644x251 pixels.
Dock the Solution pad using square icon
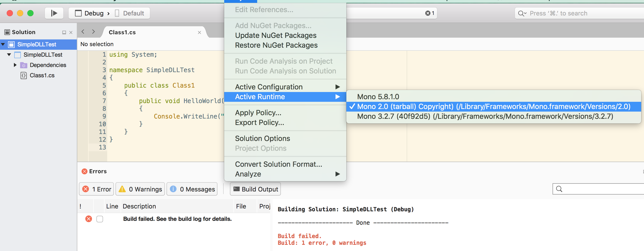tap(64, 32)
